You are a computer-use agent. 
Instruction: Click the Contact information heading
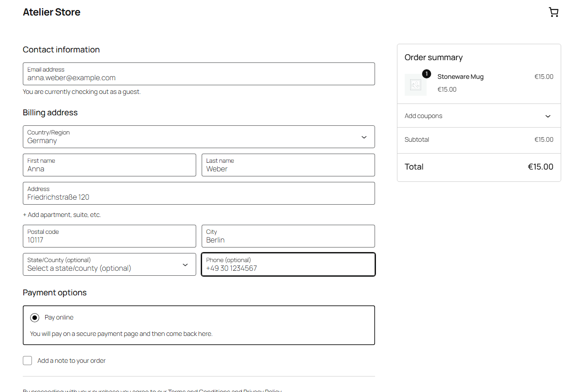coord(61,50)
